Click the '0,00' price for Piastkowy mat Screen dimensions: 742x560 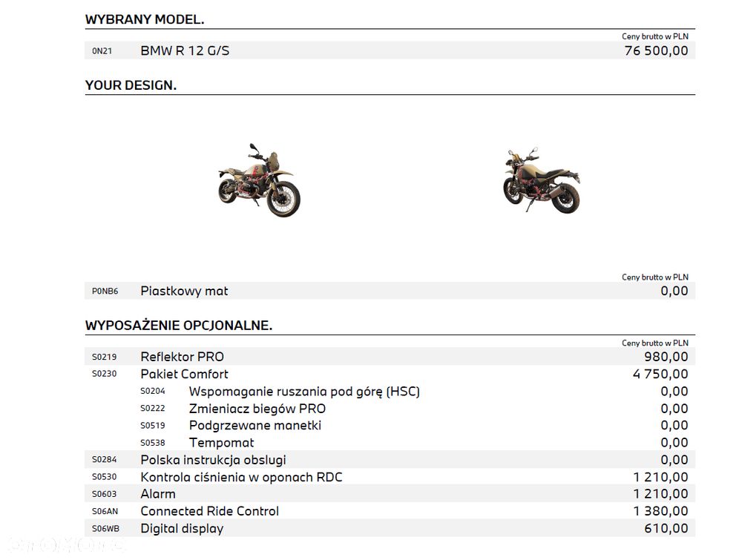[674, 291]
